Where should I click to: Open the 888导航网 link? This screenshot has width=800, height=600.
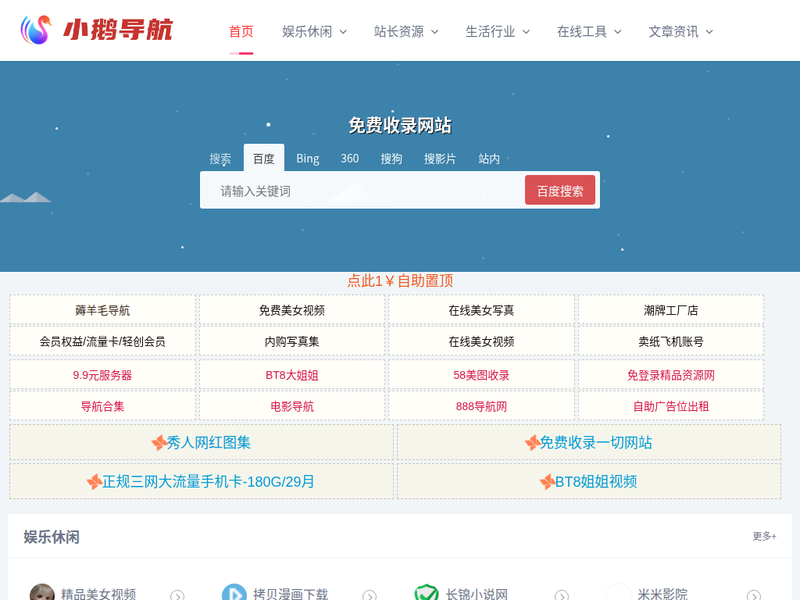click(481, 407)
